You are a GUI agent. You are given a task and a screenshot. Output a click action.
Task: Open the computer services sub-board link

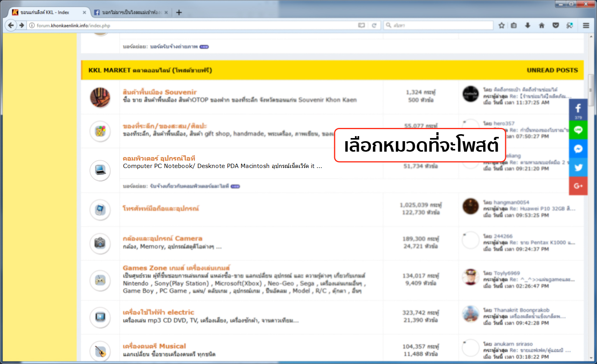pos(190,186)
